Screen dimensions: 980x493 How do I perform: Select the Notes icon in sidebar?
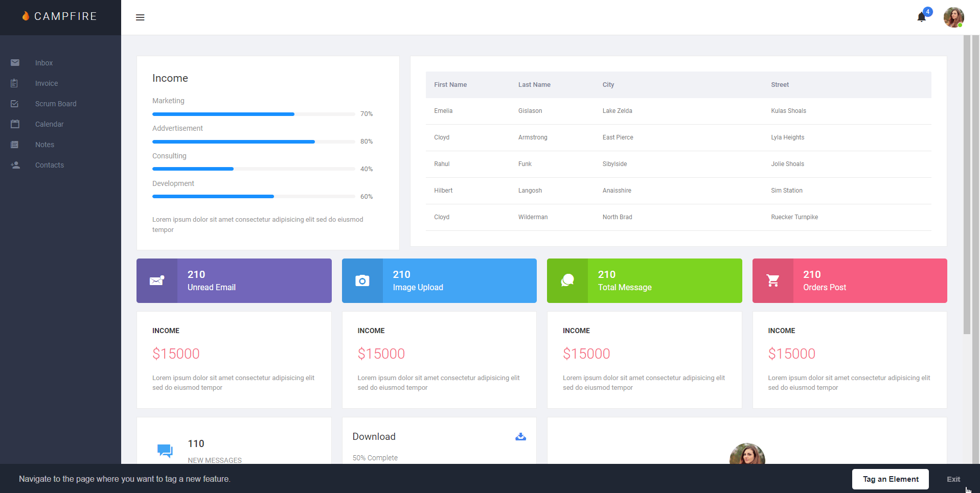pyautogui.click(x=15, y=144)
